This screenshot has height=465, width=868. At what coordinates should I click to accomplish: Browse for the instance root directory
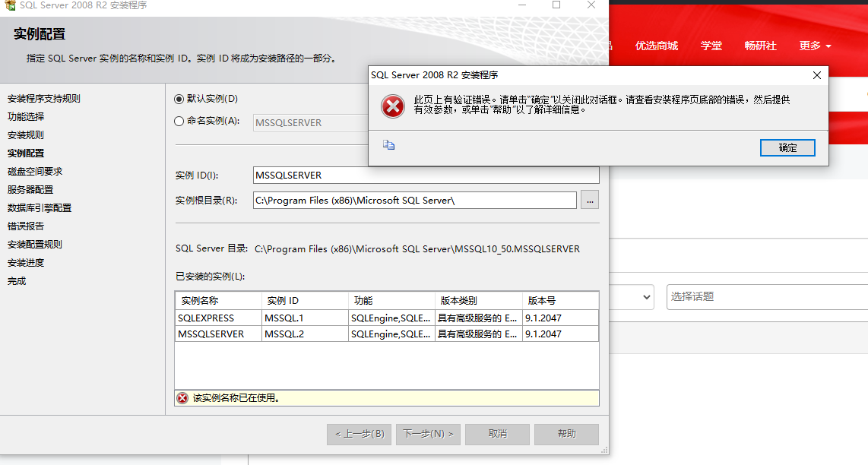(590, 201)
